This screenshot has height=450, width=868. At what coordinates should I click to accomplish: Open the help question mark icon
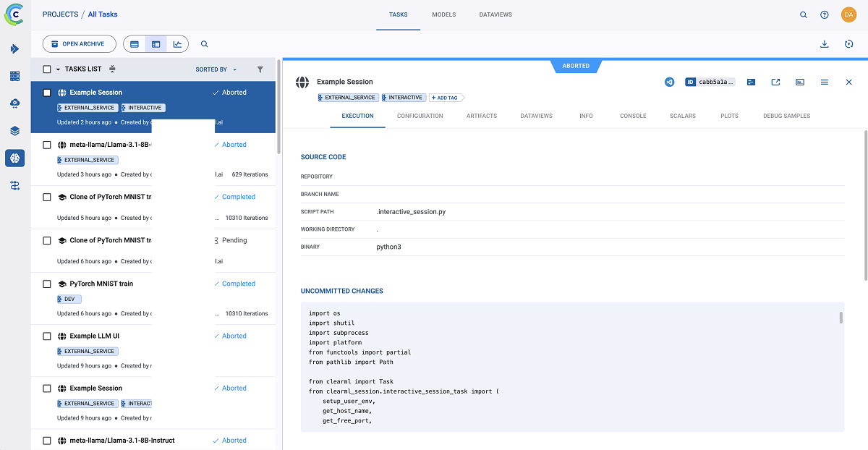pos(825,14)
